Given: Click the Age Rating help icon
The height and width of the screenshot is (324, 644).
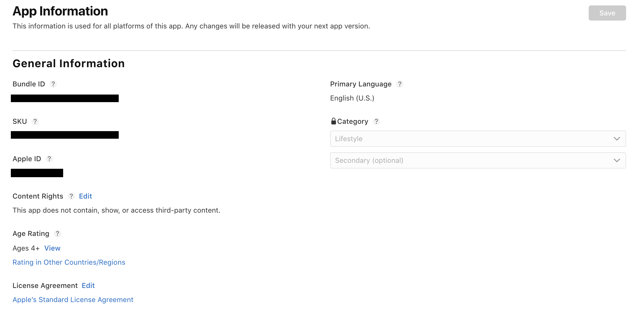Looking at the screenshot, I should (x=57, y=234).
